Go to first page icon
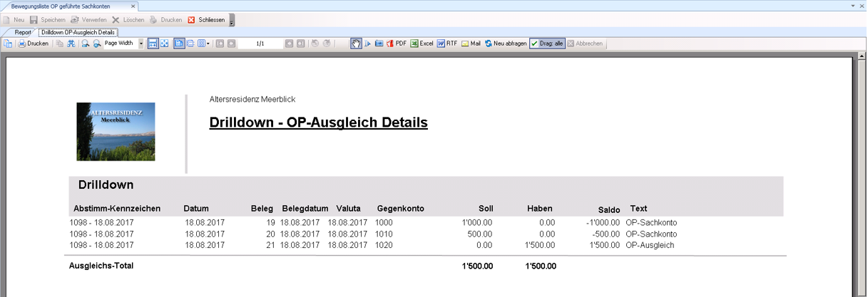Image resolution: width=868 pixels, height=297 pixels. coord(220,43)
